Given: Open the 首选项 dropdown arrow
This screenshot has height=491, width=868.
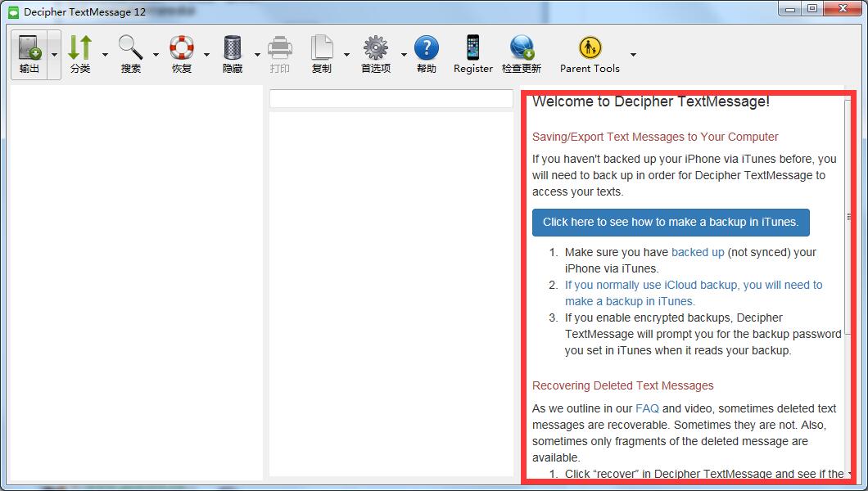Looking at the screenshot, I should [x=404, y=55].
